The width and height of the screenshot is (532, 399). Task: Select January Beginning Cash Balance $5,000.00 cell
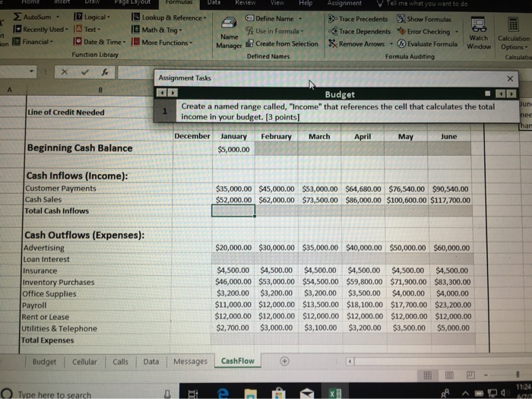coord(233,149)
